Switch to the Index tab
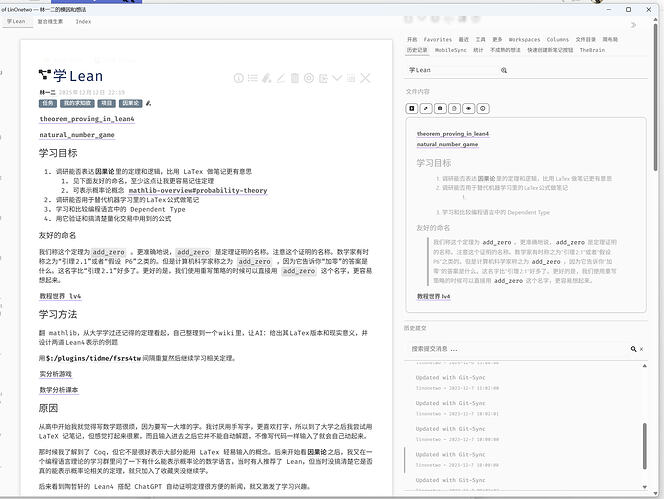This screenshot has height=499, width=664. pyautogui.click(x=83, y=20)
